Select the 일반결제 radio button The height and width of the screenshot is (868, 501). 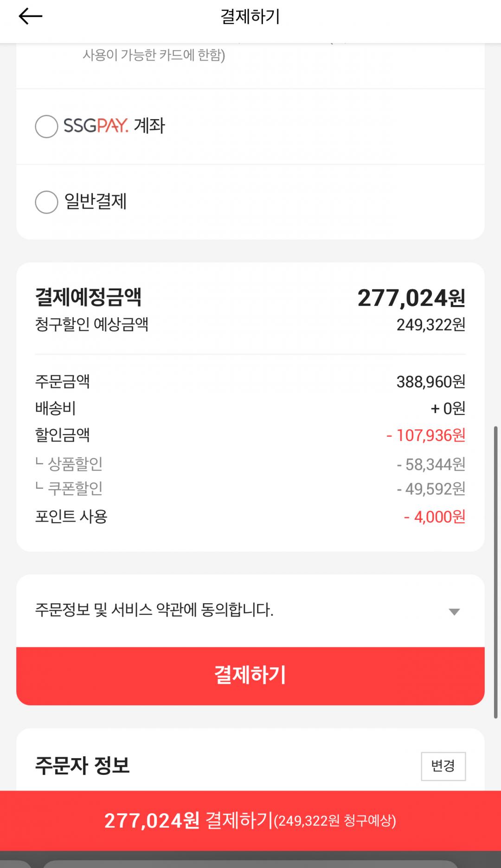[x=46, y=202]
